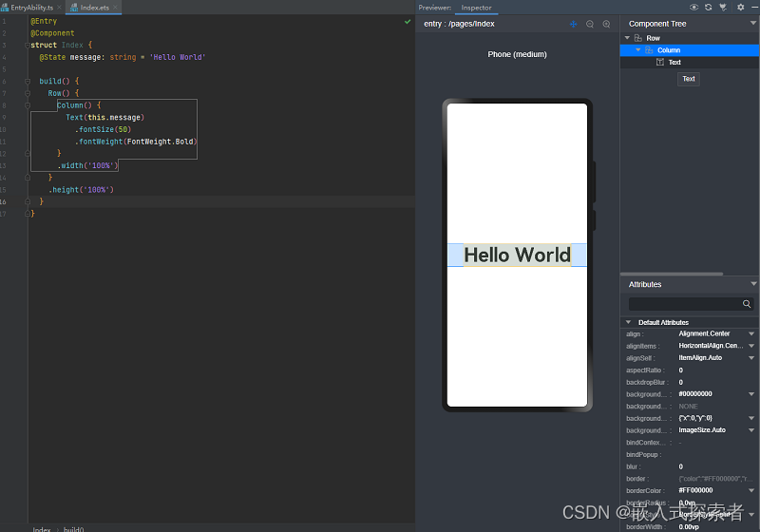Click the pan/move icon in previewer toolbar
The height and width of the screenshot is (532, 760).
click(574, 25)
